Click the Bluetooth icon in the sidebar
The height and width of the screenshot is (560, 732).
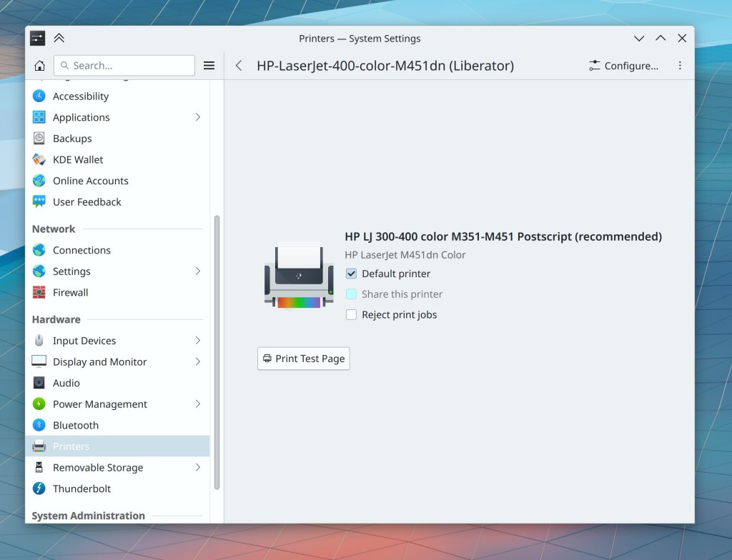[39, 426]
